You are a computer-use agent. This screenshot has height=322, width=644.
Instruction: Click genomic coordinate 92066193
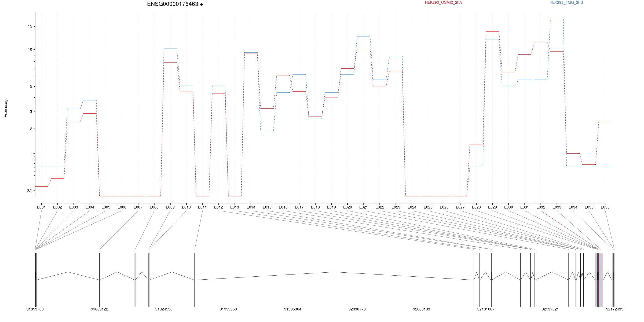click(422, 309)
